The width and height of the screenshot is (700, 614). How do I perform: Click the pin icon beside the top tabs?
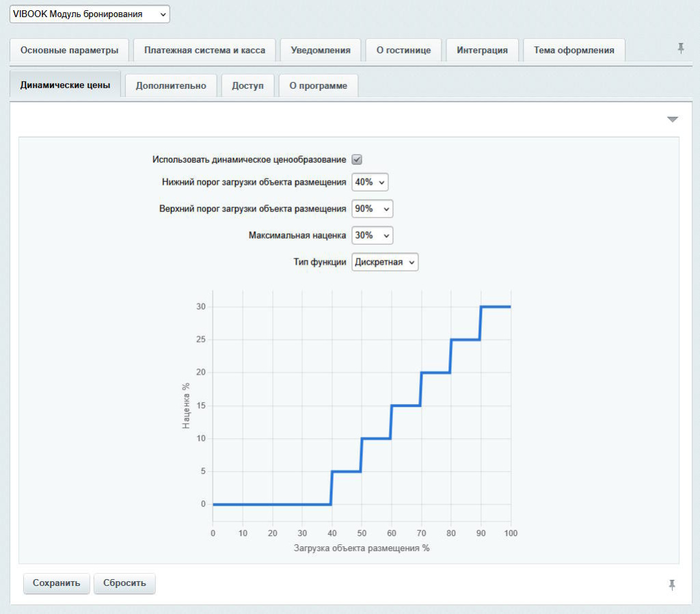pos(680,49)
